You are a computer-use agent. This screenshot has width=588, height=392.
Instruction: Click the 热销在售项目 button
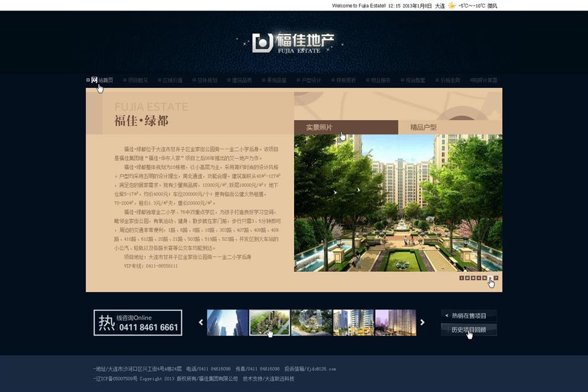coord(469,315)
